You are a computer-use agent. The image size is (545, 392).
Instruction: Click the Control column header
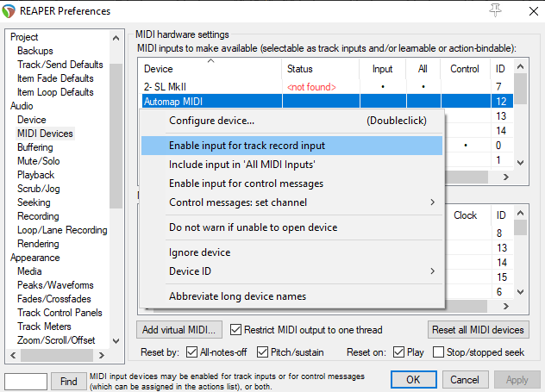click(x=465, y=69)
